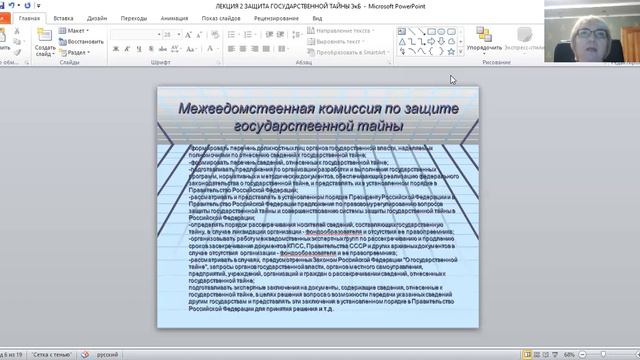Clear all formatting icon in Шрифт group
Viewport: 640px width, 360px height.
215,35
